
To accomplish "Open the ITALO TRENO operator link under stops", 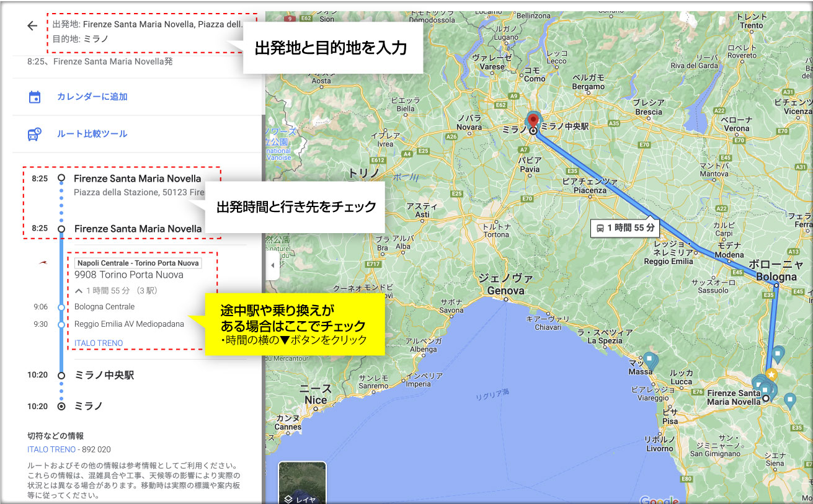I will pos(99,343).
